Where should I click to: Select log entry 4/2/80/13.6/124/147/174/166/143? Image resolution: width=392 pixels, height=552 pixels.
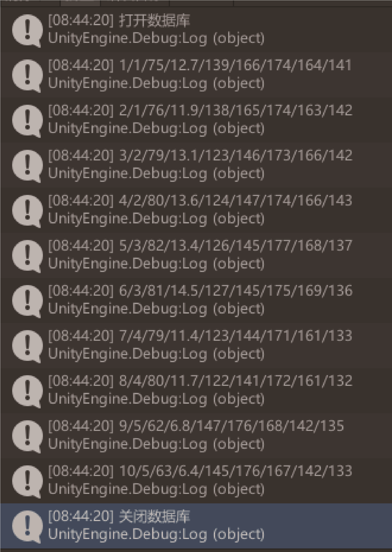point(196,210)
